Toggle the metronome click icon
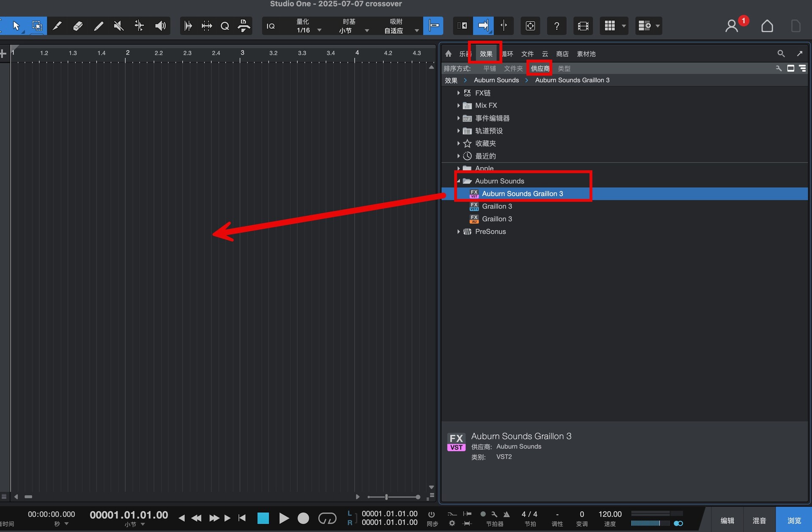 [506, 514]
